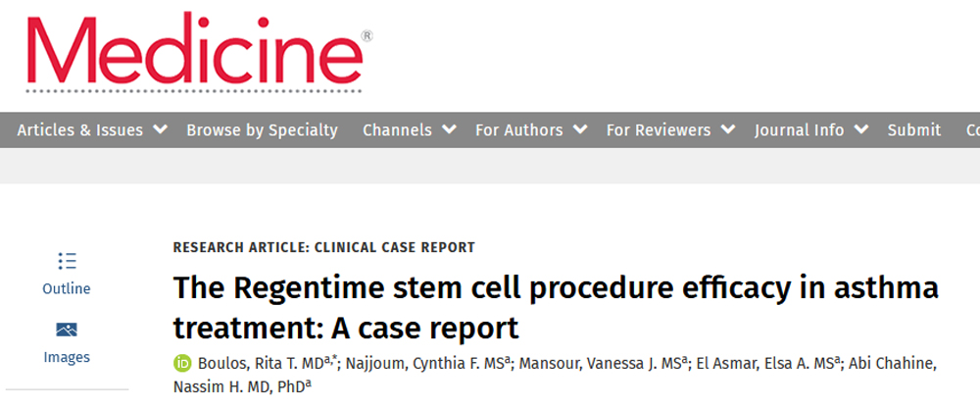Open the Outline list icon
980x408 pixels.
pyautogui.click(x=67, y=261)
